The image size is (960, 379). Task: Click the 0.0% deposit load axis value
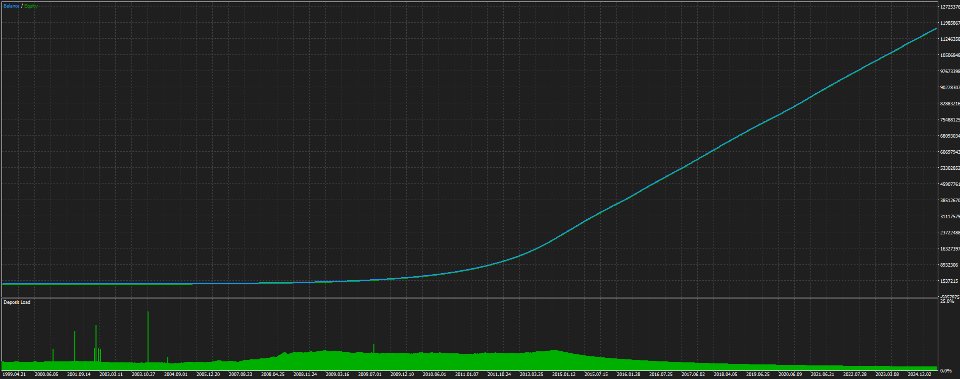pyautogui.click(x=945, y=371)
